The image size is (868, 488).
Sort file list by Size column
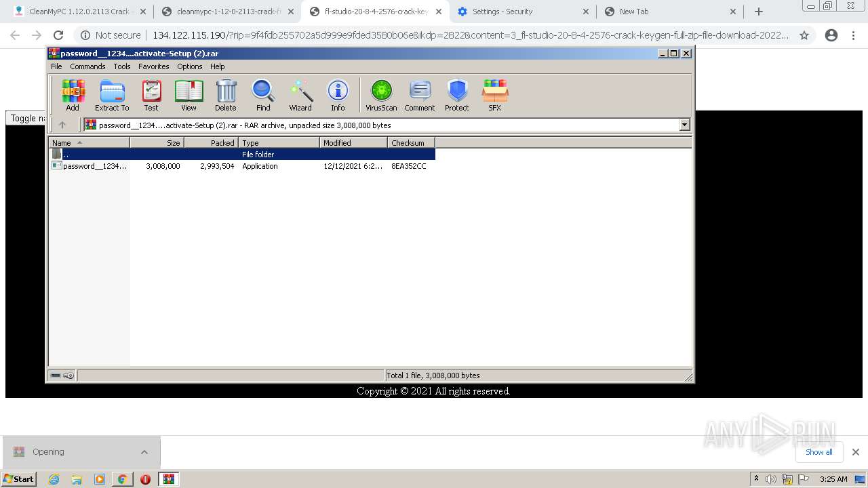coord(157,142)
